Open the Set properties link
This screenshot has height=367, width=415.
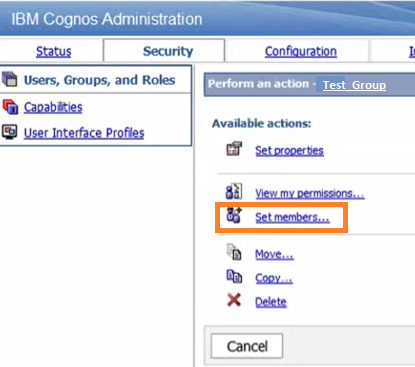(289, 151)
